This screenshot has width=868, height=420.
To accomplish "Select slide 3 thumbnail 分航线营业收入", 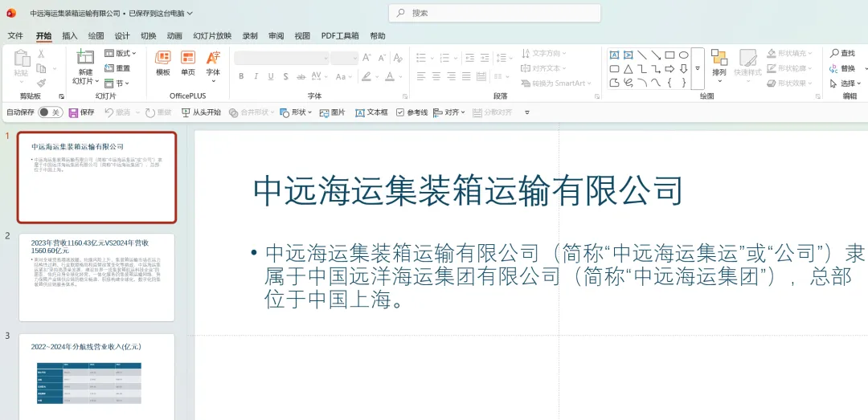I will tap(97, 377).
